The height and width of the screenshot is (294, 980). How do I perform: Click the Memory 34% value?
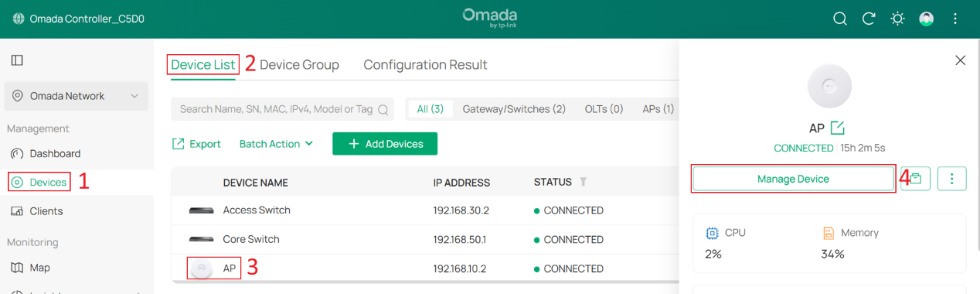(x=832, y=254)
